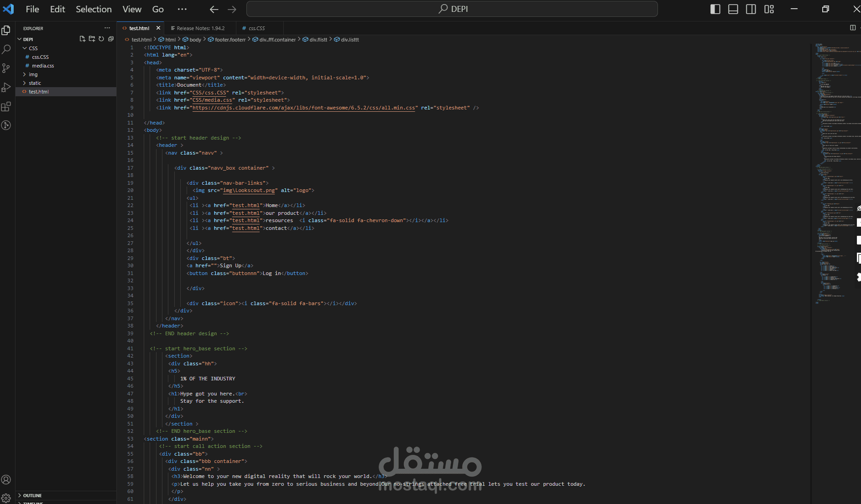This screenshot has width=861, height=504.
Task: Open the View menu
Action: pyautogui.click(x=132, y=9)
